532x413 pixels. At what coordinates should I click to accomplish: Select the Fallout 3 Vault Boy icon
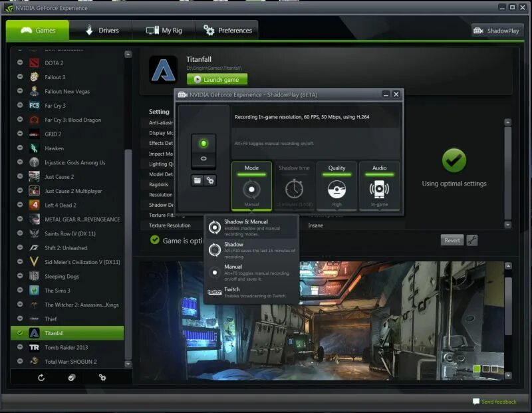(x=34, y=77)
